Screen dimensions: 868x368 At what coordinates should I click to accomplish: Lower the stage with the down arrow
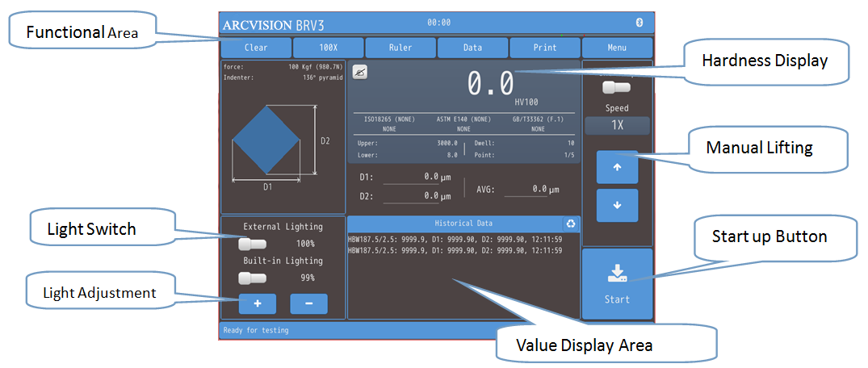point(617,205)
